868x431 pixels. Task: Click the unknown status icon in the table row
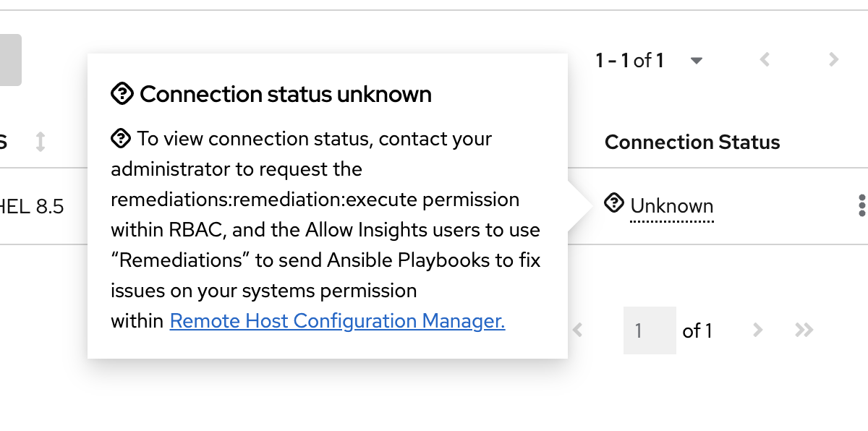(614, 204)
